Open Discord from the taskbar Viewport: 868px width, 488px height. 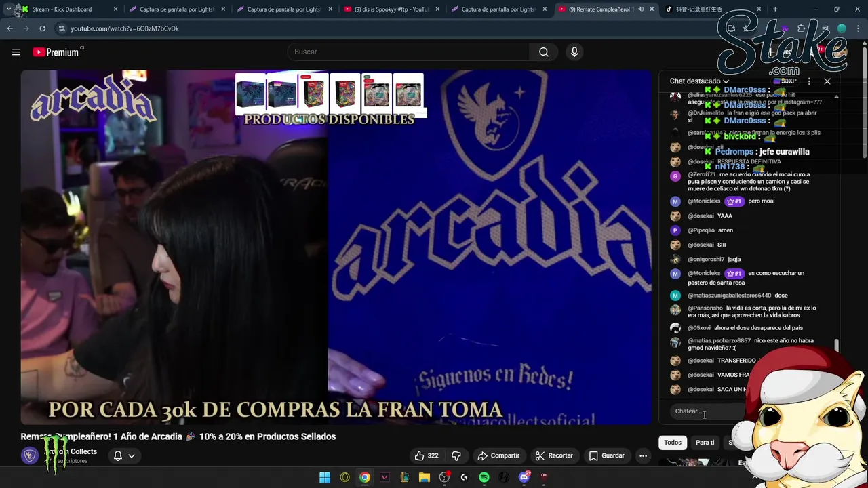pyautogui.click(x=524, y=477)
